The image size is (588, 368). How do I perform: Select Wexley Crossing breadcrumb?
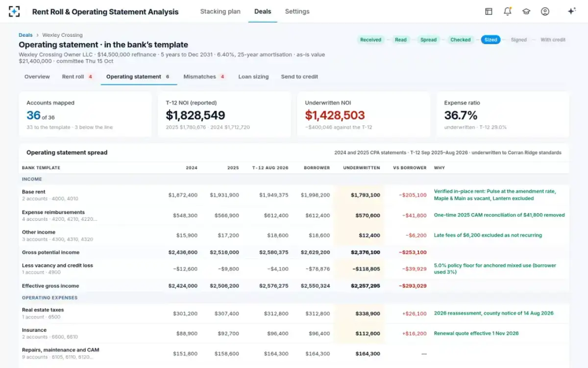pos(62,35)
